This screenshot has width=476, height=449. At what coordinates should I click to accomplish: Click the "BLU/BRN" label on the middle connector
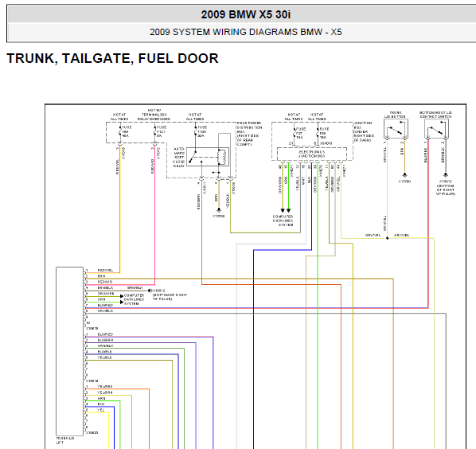coord(105,340)
